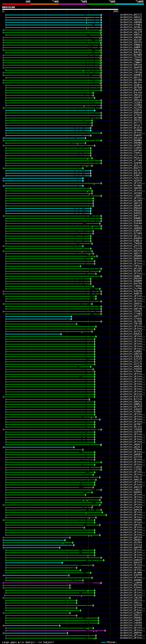The width and height of the screenshot is (146, 644).
Task: Click the =50char. scale legend
Action: click(x=109, y=642)
